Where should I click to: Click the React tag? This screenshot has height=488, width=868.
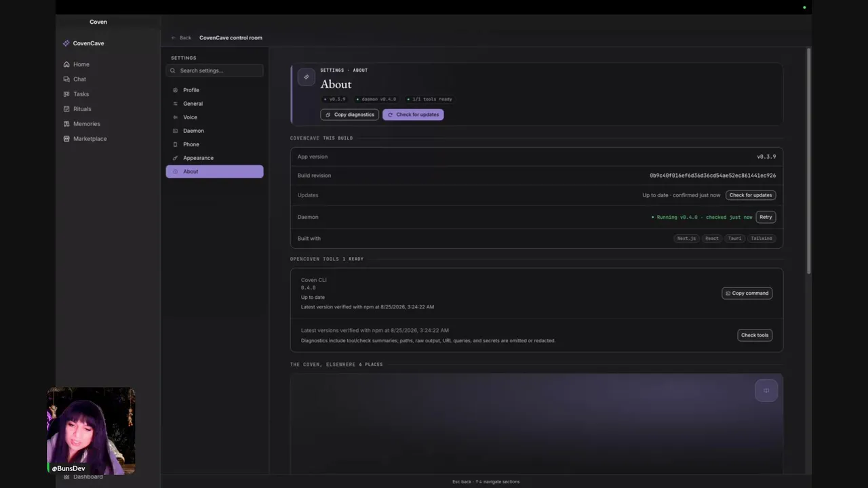(x=711, y=239)
